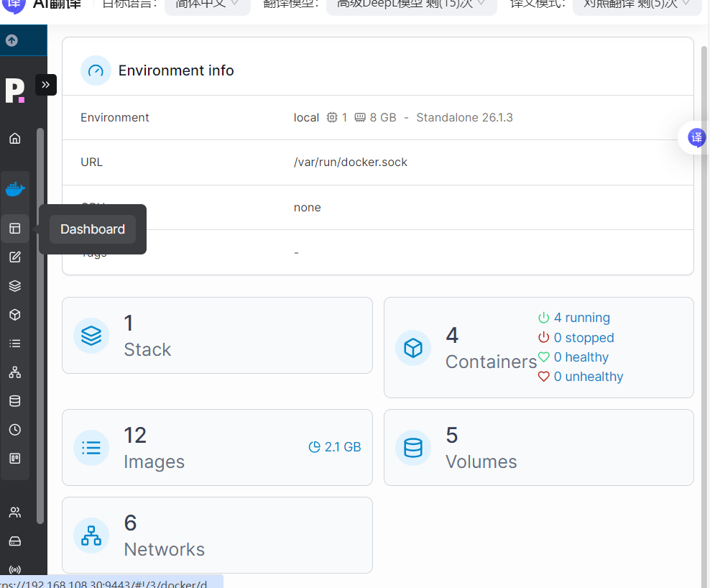Open Registries broadcast icon in sidebar
Screen dimensions: 715x588
pos(15,570)
